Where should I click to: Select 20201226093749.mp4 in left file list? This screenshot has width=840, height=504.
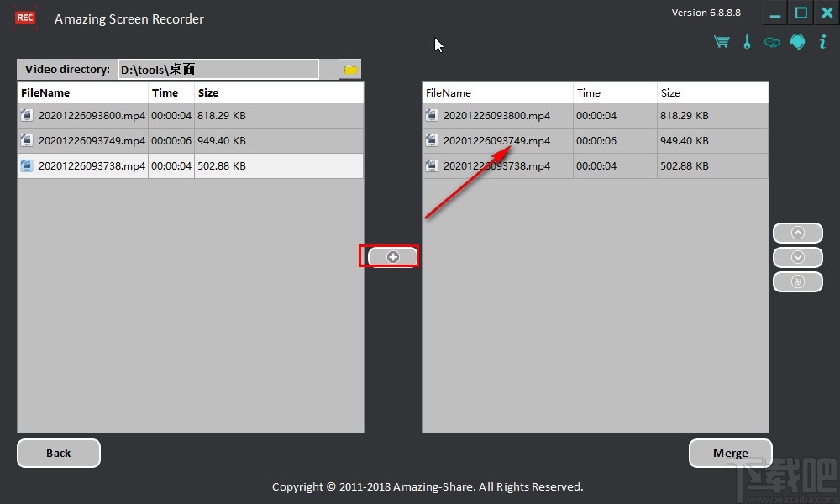click(x=190, y=141)
